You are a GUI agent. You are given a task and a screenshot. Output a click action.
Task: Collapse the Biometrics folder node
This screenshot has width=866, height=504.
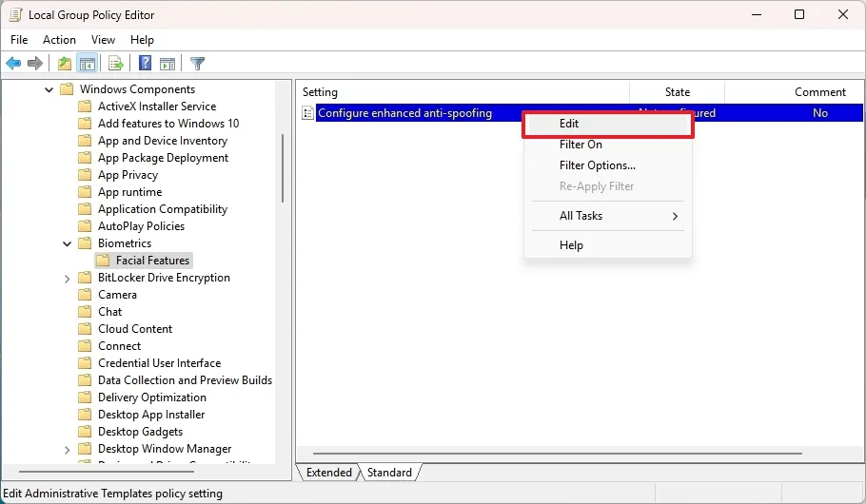[67, 243]
